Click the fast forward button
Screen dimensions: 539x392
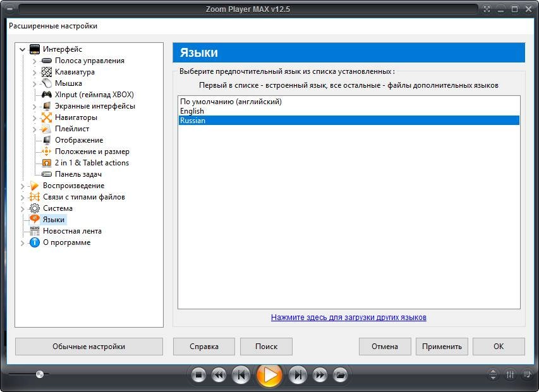click(x=320, y=375)
